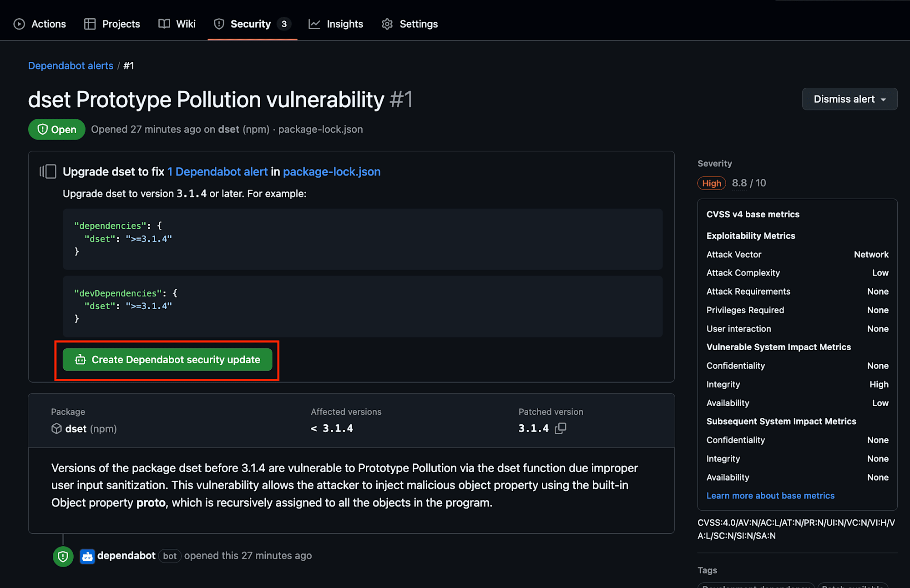Image resolution: width=910 pixels, height=588 pixels.
Task: Open Learn more about base metrics
Action: tap(770, 496)
